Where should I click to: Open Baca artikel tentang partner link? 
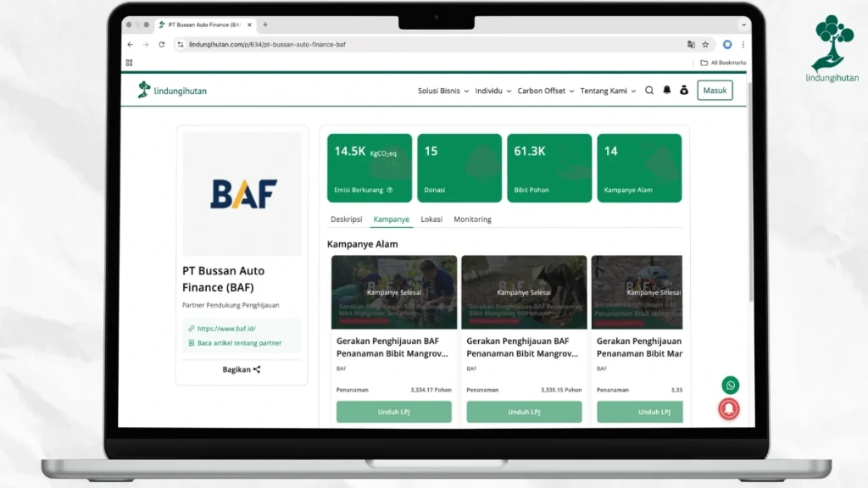click(x=239, y=342)
